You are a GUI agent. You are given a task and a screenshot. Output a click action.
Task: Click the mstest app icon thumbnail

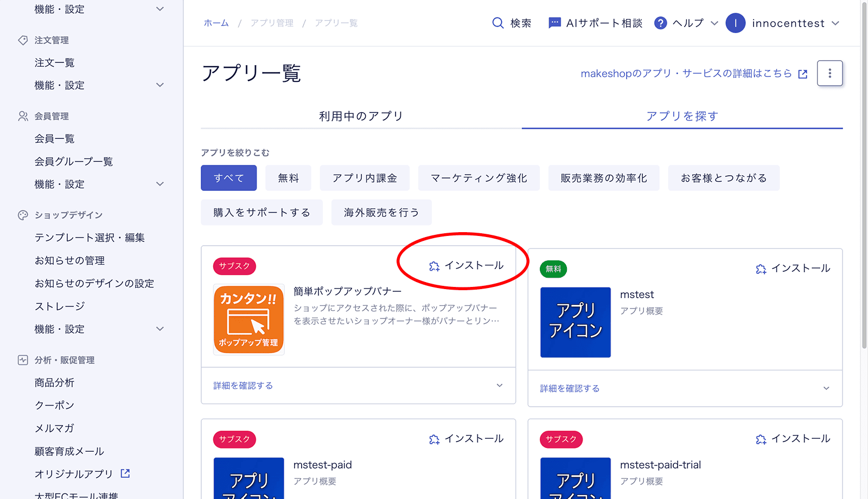pos(575,322)
